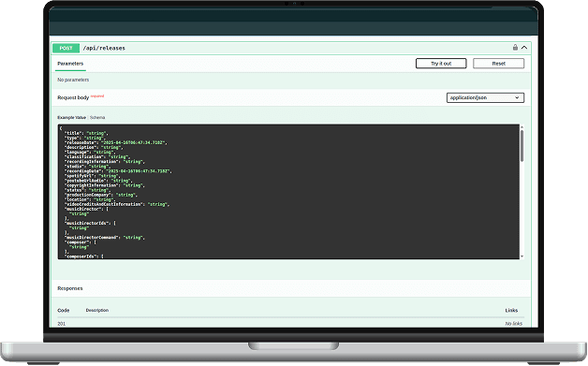Click the "copyrightInformation" line in the JSON example

pos(105,185)
